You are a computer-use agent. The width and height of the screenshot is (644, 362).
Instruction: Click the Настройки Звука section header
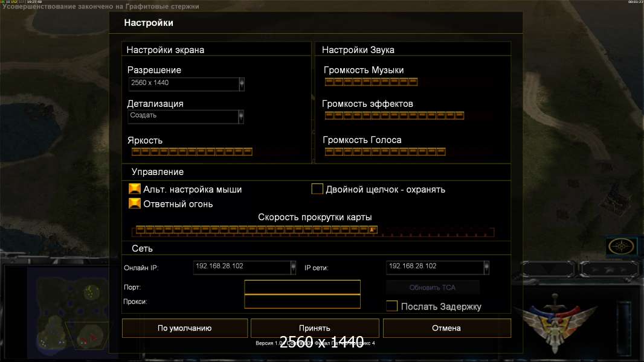(x=358, y=49)
